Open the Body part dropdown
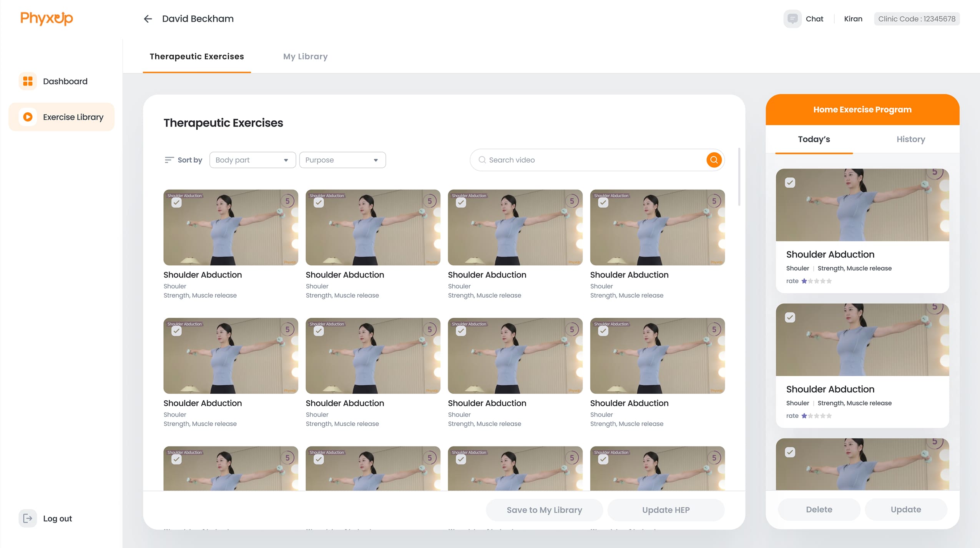Screen dimensions: 980x548 point(252,160)
